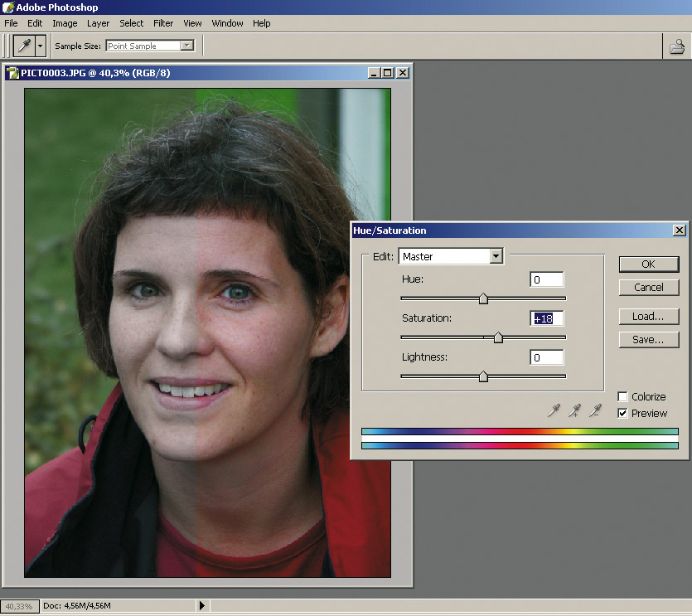Select the plain eyedropper in Hue/Saturation dialog
Viewport: 692px width, 616px height.
554,410
